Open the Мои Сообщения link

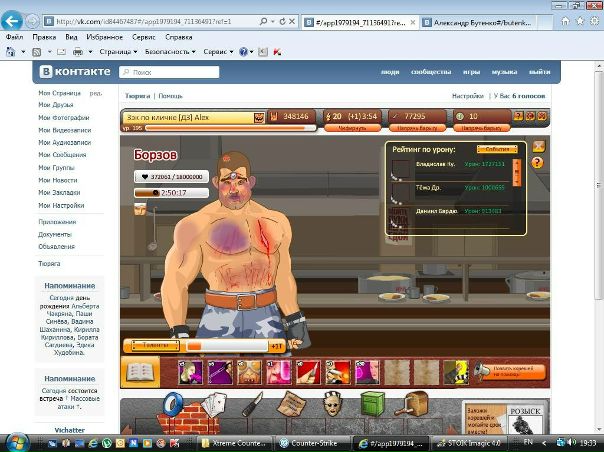(x=62, y=155)
